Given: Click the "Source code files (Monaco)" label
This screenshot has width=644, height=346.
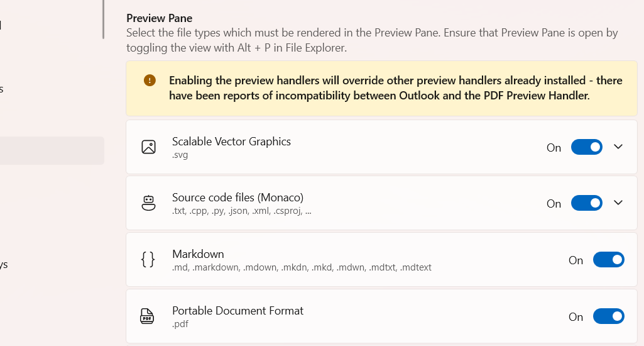Looking at the screenshot, I should (x=237, y=198).
